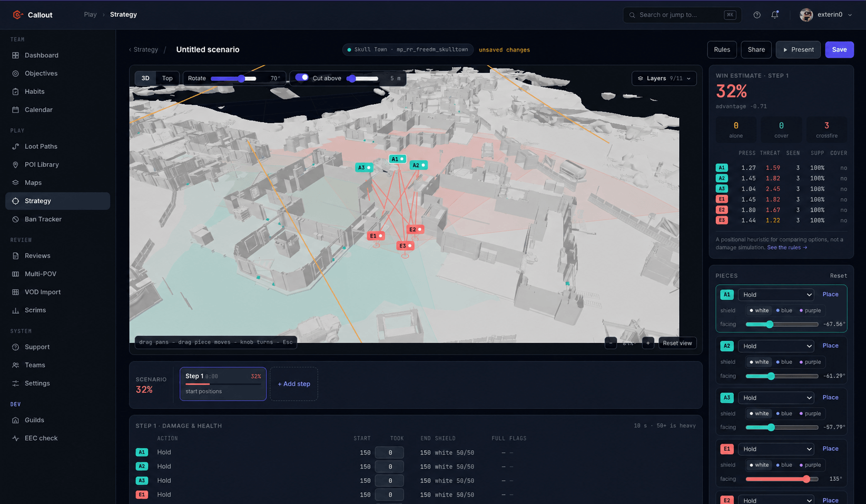The height and width of the screenshot is (504, 866).
Task: Adjust the Cut above height slider
Action: click(x=363, y=78)
